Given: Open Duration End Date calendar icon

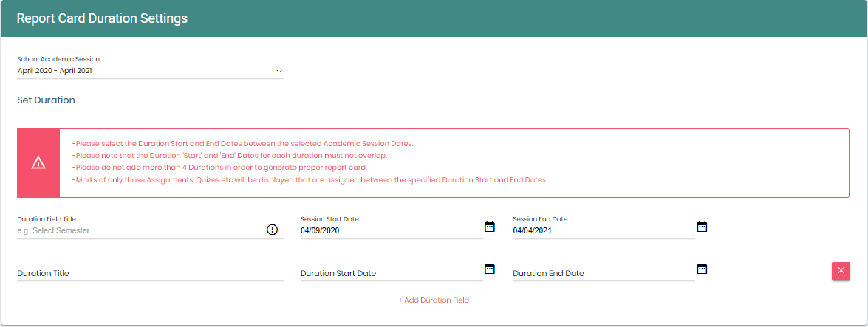Looking at the screenshot, I should (702, 269).
